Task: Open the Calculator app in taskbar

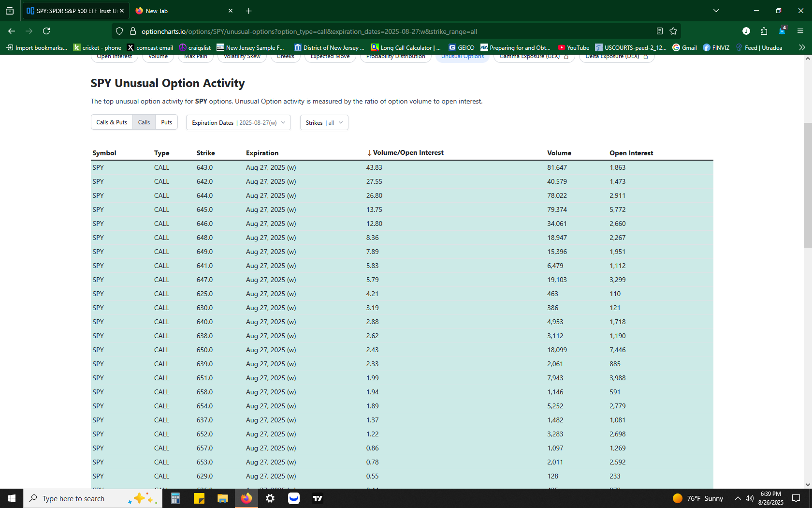Action: [x=175, y=498]
